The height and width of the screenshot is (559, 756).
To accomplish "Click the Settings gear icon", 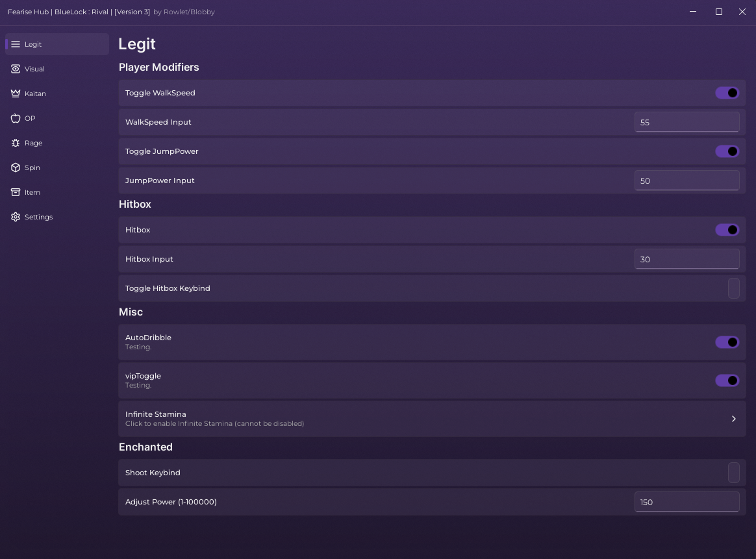I will click(16, 217).
